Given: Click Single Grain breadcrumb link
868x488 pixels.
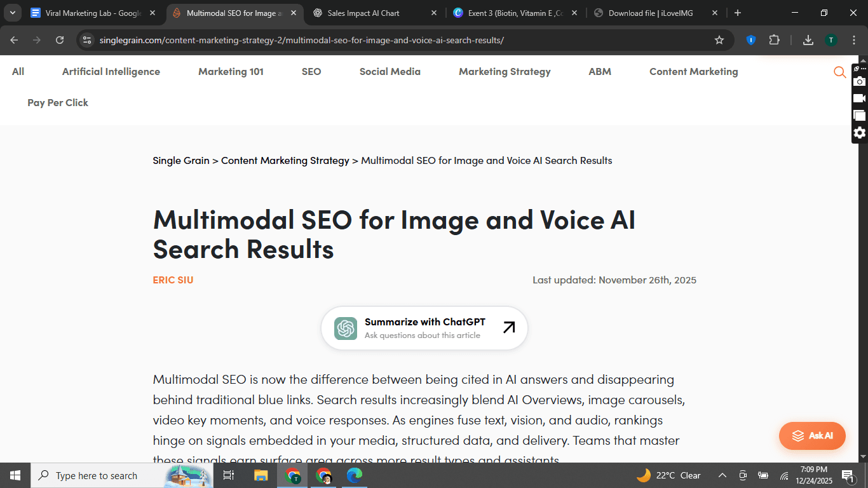Looking at the screenshot, I should [x=181, y=161].
